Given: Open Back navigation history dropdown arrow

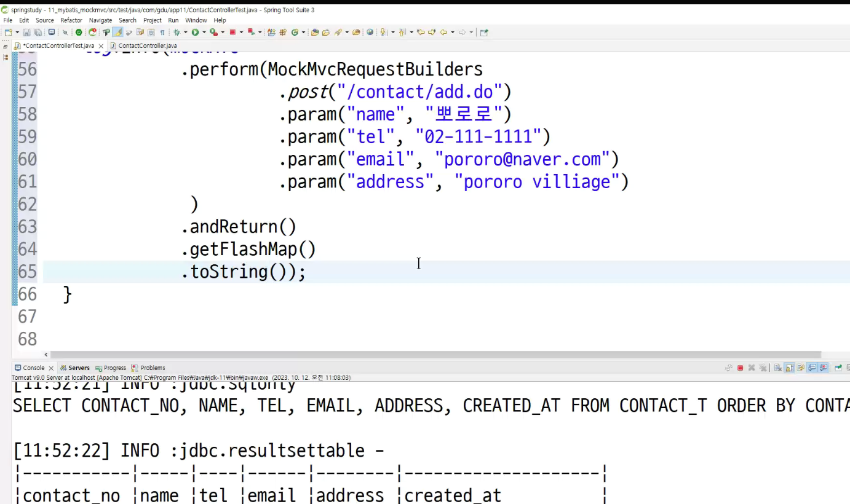Looking at the screenshot, I should point(453,32).
